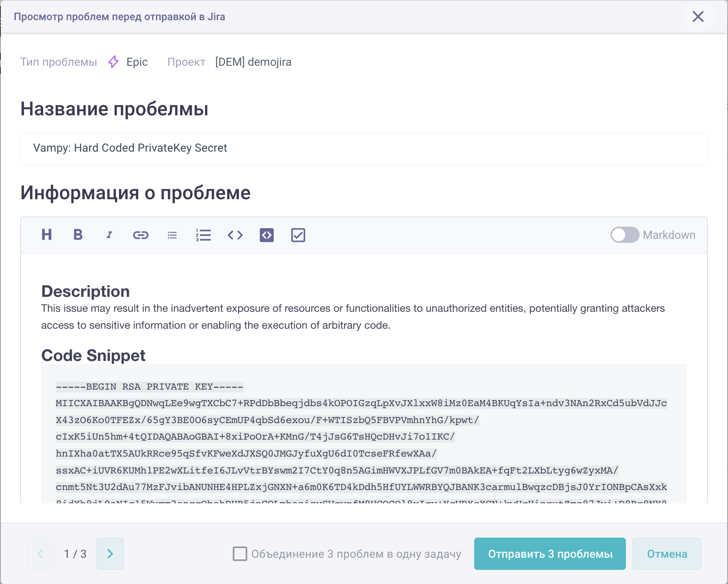Select the Epic issue type
The height and width of the screenshot is (584, 728).
[x=136, y=62]
